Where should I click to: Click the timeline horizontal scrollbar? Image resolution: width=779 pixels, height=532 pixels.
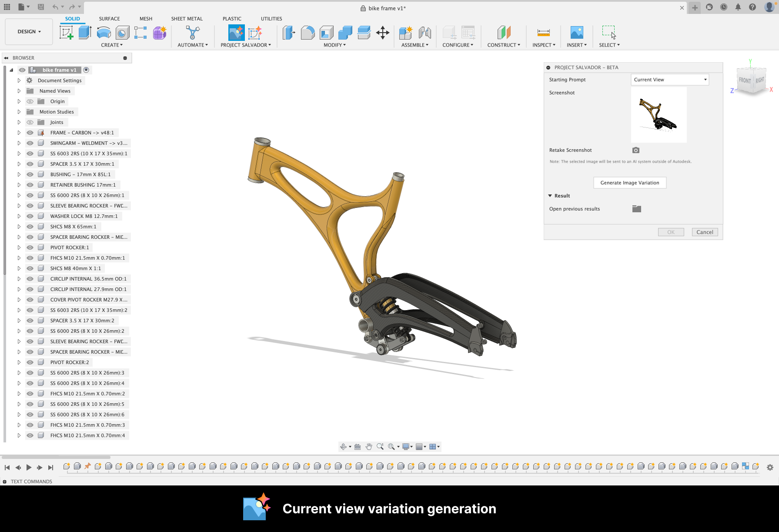(x=57, y=457)
